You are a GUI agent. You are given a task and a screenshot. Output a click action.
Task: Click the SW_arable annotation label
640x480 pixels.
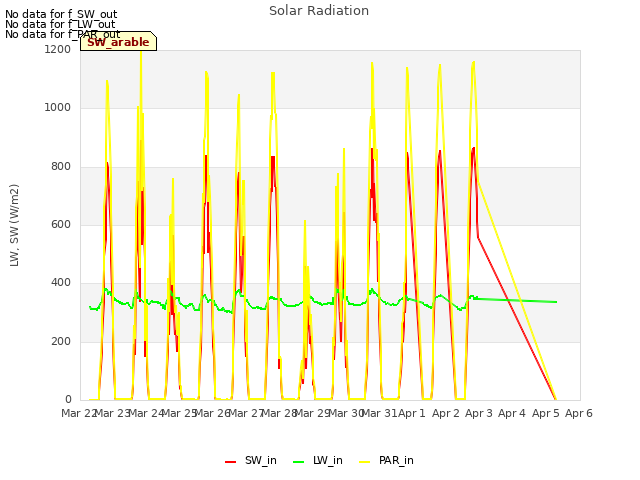(x=118, y=42)
